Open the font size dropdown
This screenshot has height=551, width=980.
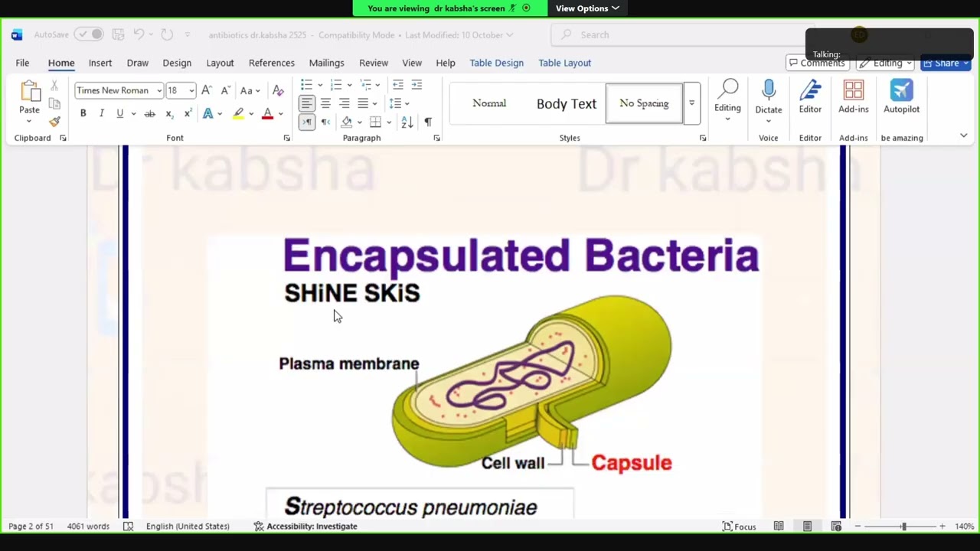(x=191, y=90)
